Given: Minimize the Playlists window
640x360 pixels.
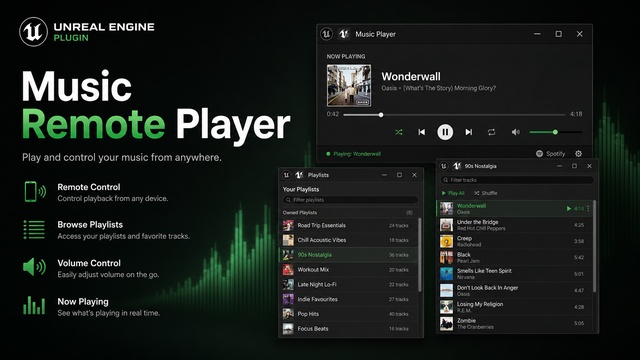Looking at the screenshot, I should (384, 175).
